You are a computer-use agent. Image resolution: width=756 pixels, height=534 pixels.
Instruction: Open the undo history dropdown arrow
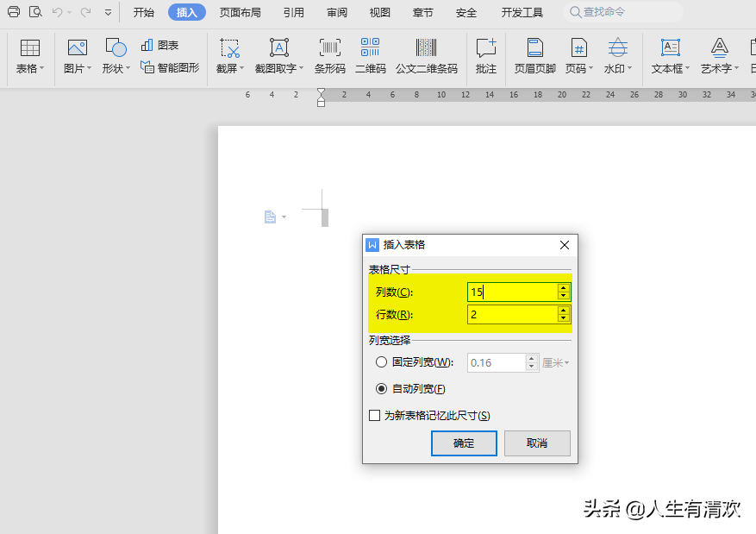(70, 13)
